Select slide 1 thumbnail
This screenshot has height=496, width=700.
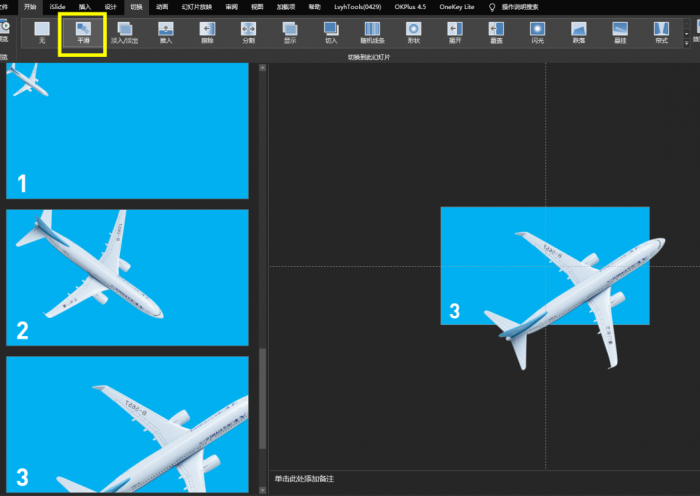(127, 130)
